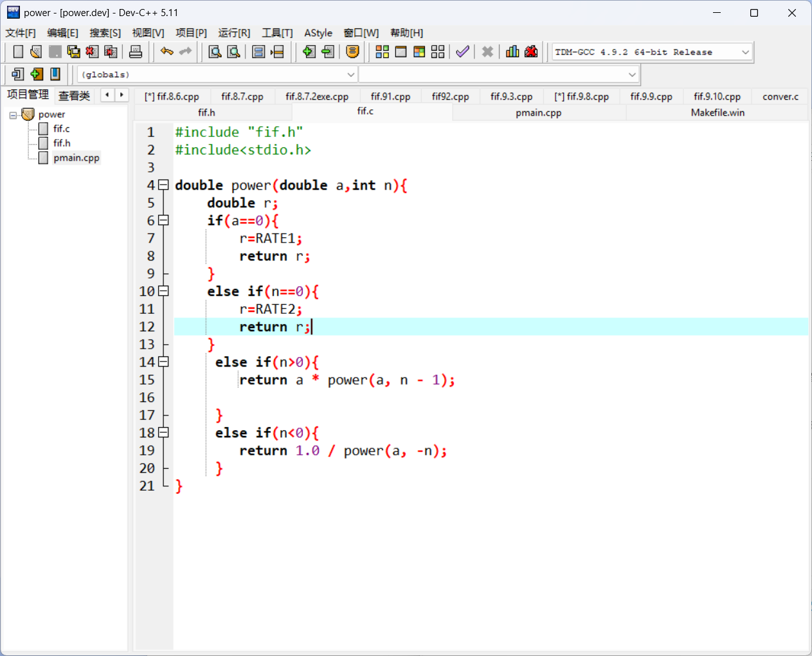Click the Save file toolbar icon
This screenshot has width=812, height=656.
55,52
